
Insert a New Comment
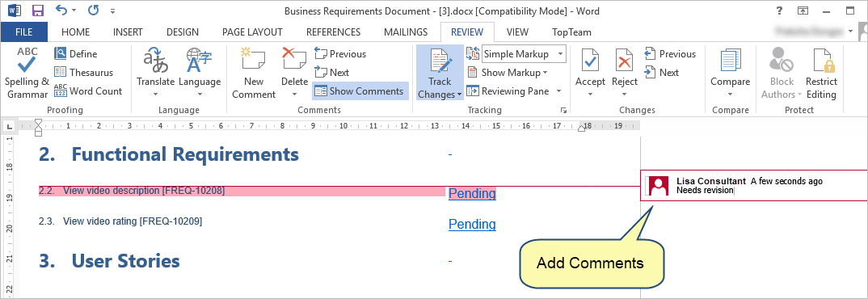click(x=254, y=73)
